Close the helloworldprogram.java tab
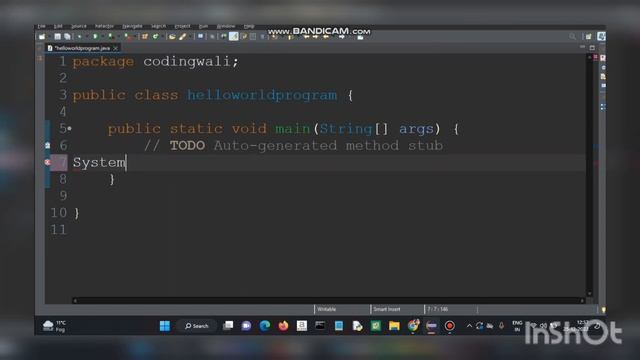640x360 pixels. click(x=116, y=48)
